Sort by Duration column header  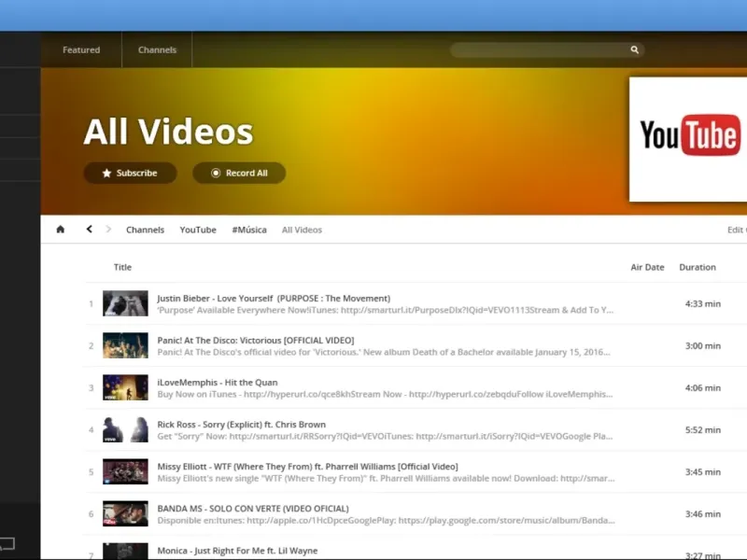[698, 267]
